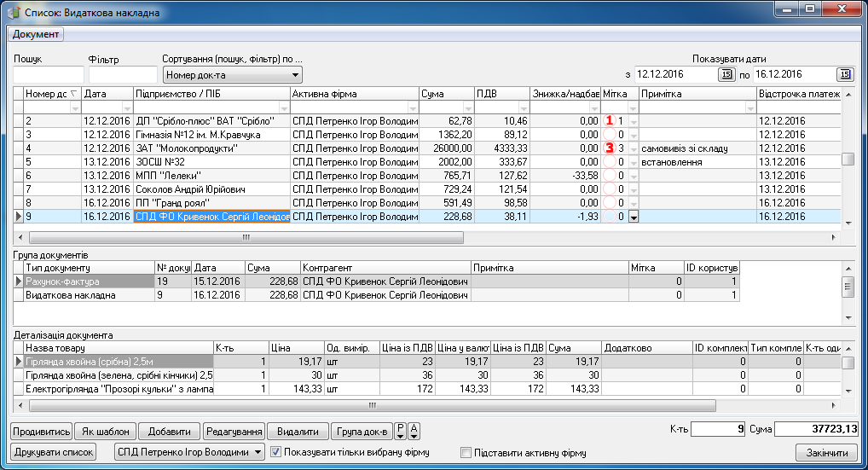
Task: Click the red mark 1 icon
Action: pyautogui.click(x=610, y=121)
